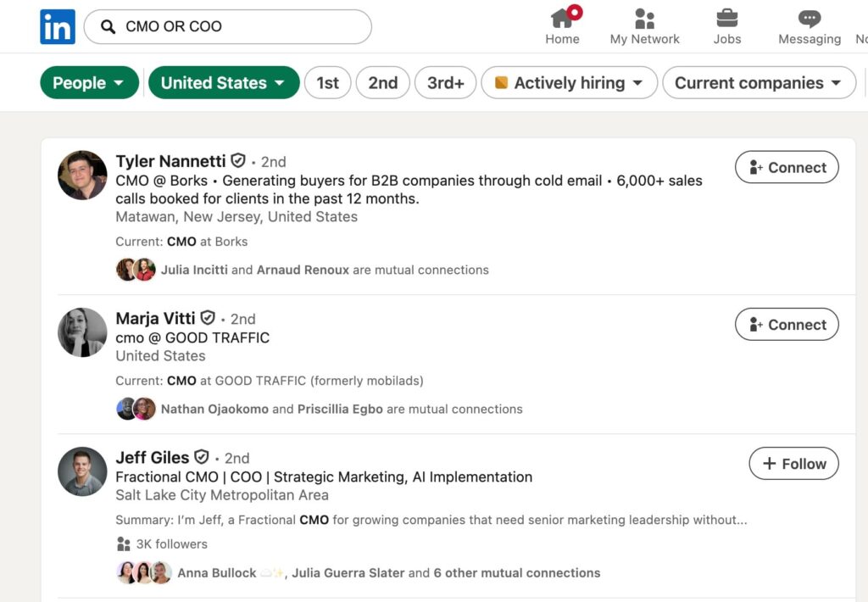This screenshot has width=868, height=602.
Task: Enable the 3rd+ connections filter
Action: tap(445, 82)
